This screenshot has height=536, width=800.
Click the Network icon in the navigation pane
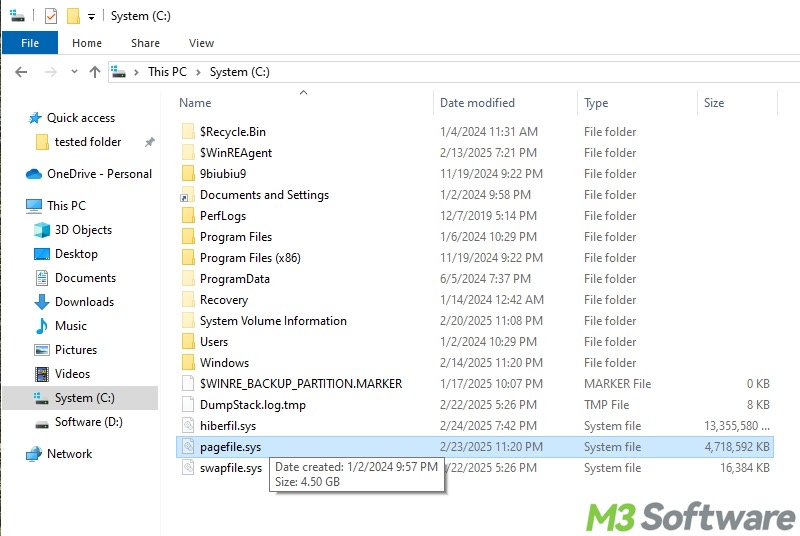point(35,454)
